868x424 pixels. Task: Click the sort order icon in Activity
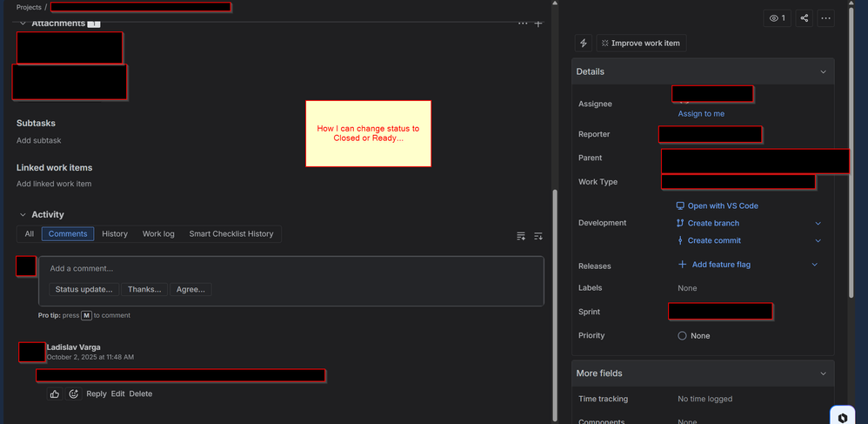click(x=538, y=236)
